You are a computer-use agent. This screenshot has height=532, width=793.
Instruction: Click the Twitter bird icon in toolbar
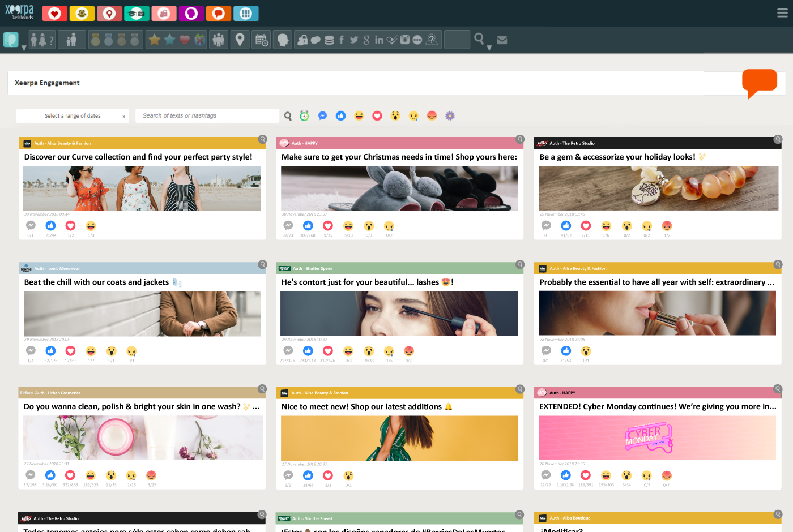pos(354,40)
